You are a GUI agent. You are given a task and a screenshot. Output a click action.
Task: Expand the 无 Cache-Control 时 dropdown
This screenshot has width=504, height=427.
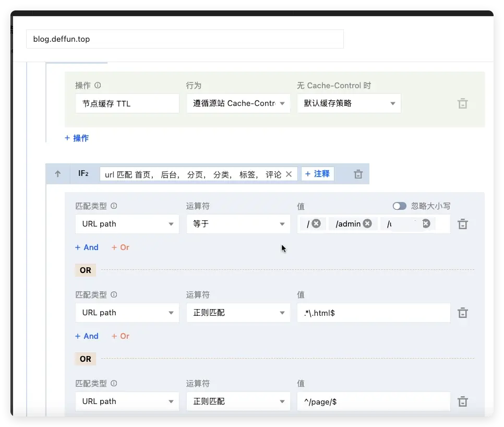pyautogui.click(x=349, y=103)
